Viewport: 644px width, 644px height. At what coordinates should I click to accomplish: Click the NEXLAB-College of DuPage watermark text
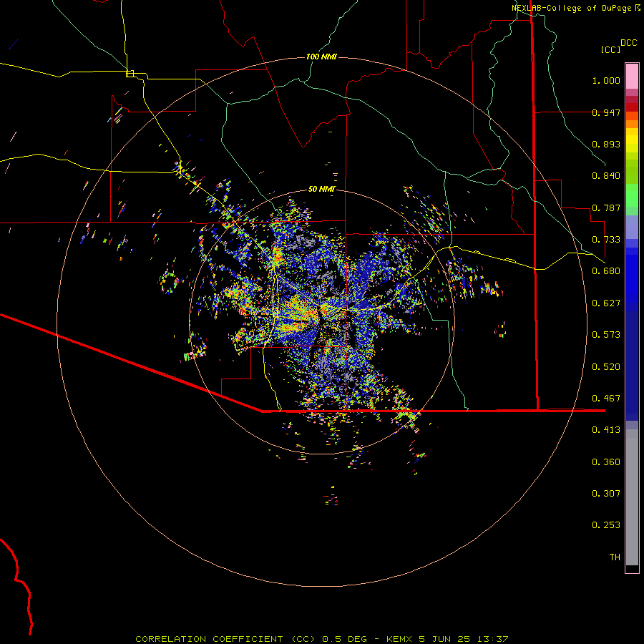click(575, 8)
